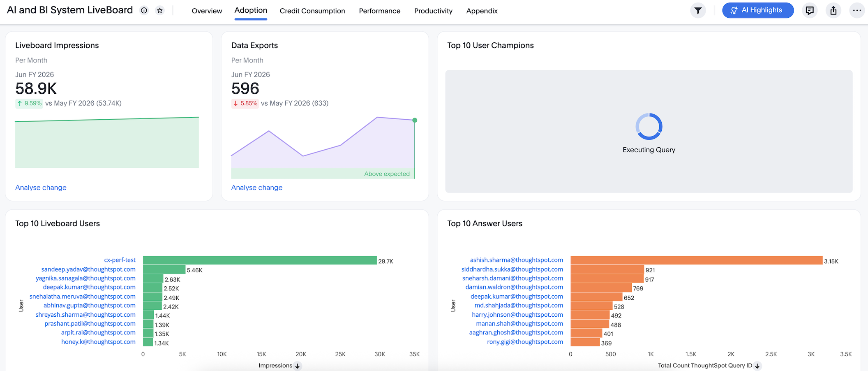This screenshot has width=868, height=371.
Task: Toggle sort arrow next to Impressions axis
Action: click(298, 366)
